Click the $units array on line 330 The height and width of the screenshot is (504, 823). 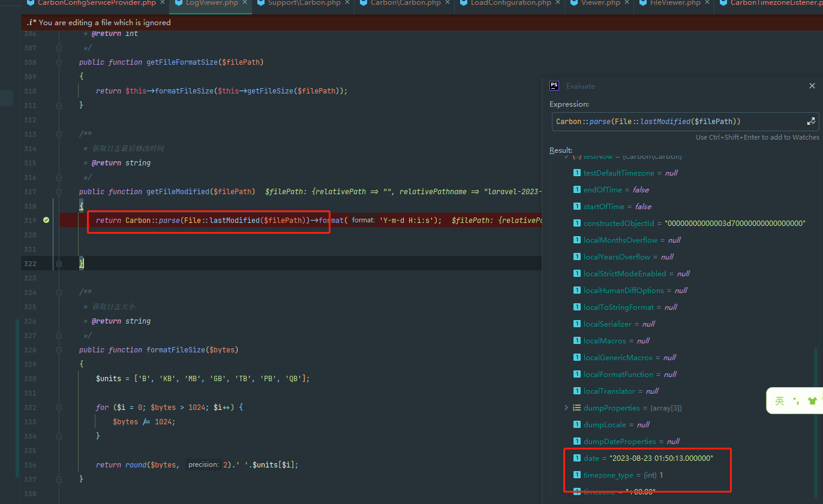pos(109,379)
